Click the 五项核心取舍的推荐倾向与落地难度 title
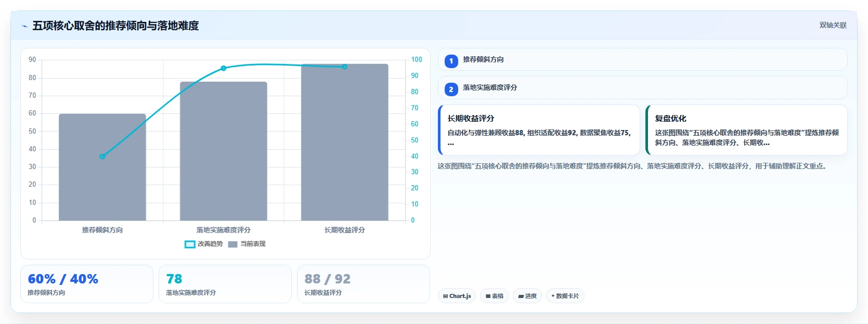The height and width of the screenshot is (324, 868). click(x=115, y=25)
